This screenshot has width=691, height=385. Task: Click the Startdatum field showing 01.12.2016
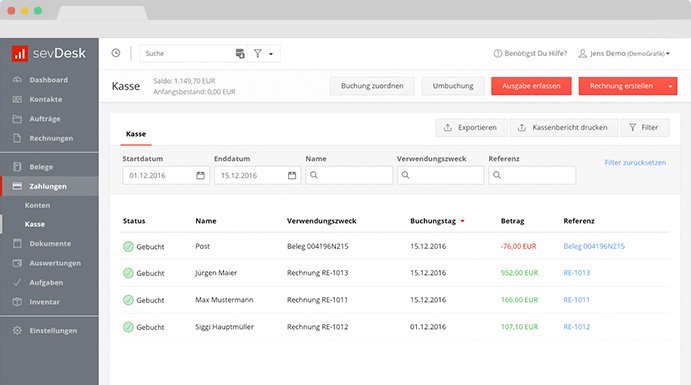[x=166, y=175]
